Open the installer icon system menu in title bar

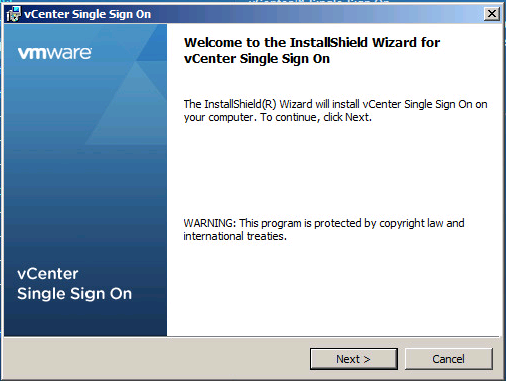tap(14, 14)
